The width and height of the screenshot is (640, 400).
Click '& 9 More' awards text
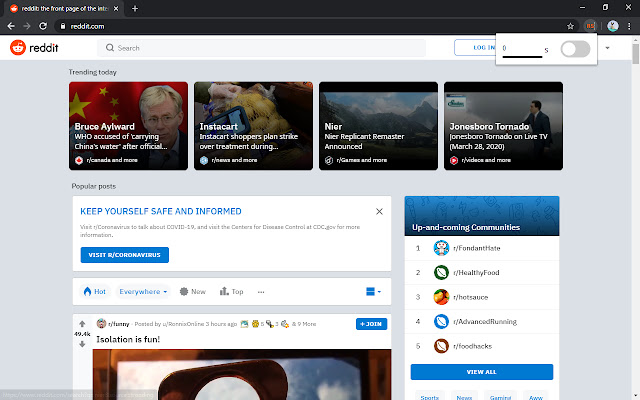click(304, 324)
